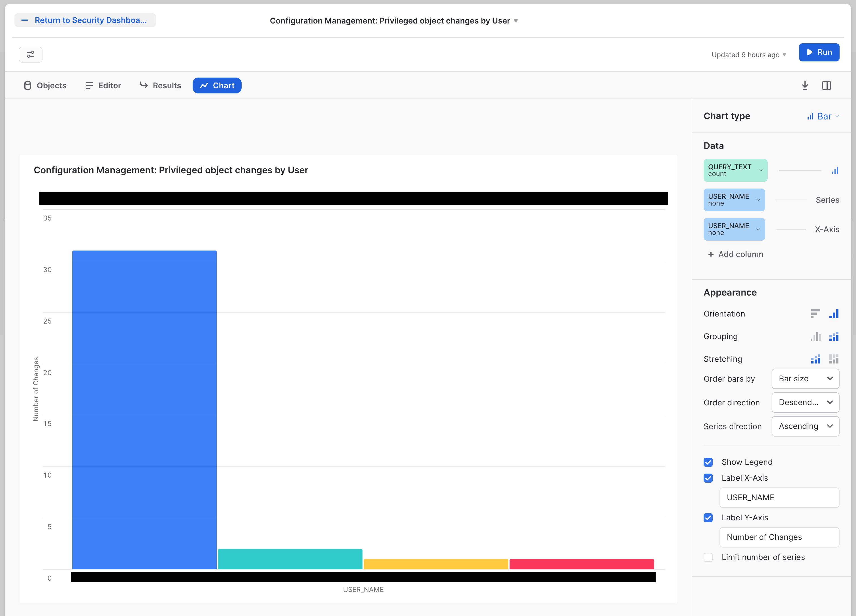
Task: Return to Security Dashboard
Action: tap(85, 20)
